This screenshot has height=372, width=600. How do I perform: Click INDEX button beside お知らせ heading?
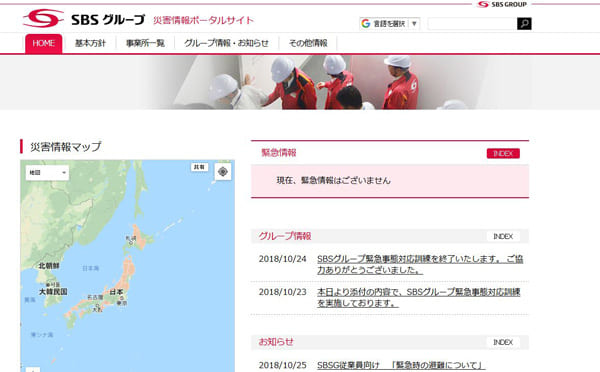pos(503,342)
